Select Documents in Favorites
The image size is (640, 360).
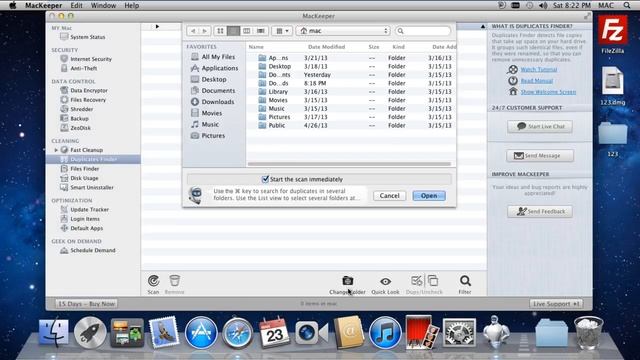pyautogui.click(x=213, y=91)
